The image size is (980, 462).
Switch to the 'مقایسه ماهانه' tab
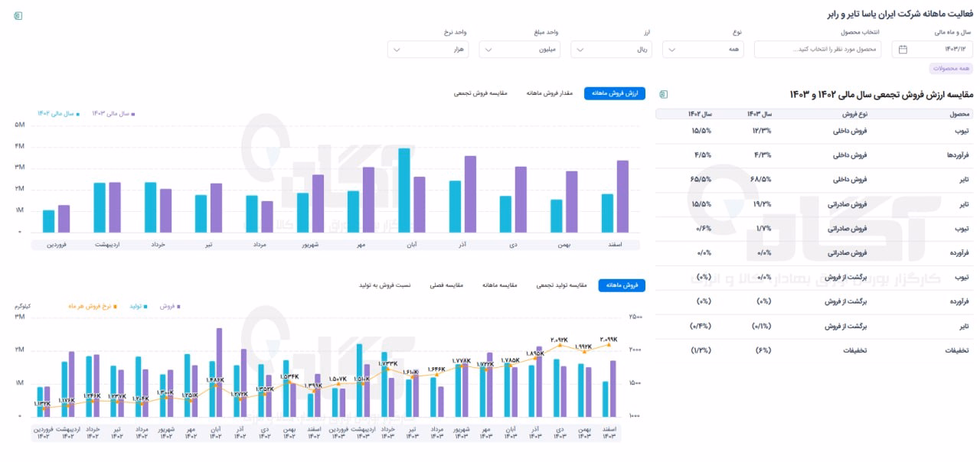click(500, 285)
